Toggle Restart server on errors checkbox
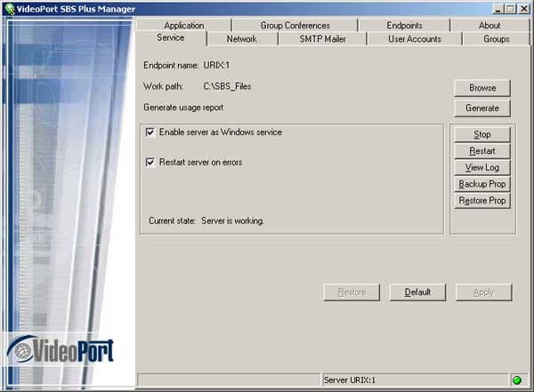The width and height of the screenshot is (534, 392). click(150, 162)
